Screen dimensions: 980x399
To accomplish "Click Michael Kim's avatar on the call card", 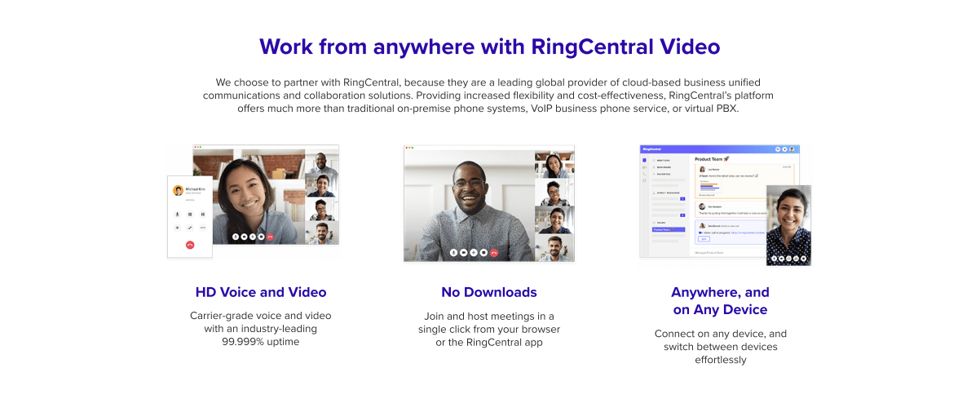I will pos(178,190).
